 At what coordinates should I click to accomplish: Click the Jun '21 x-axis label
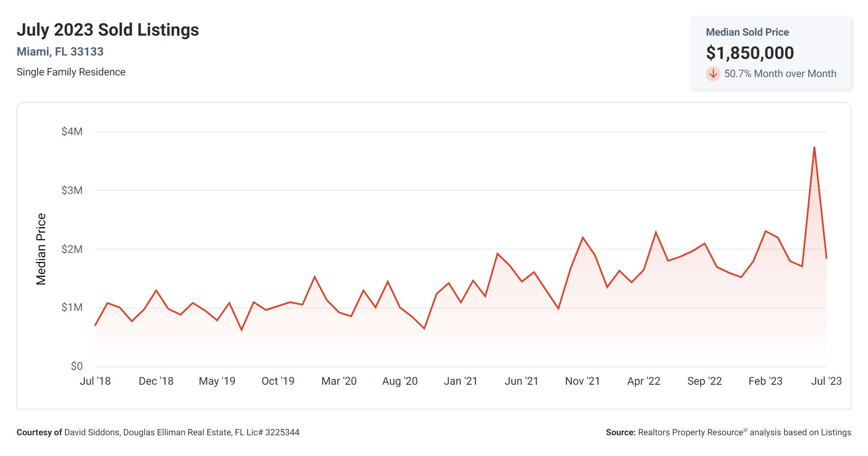[x=521, y=381]
